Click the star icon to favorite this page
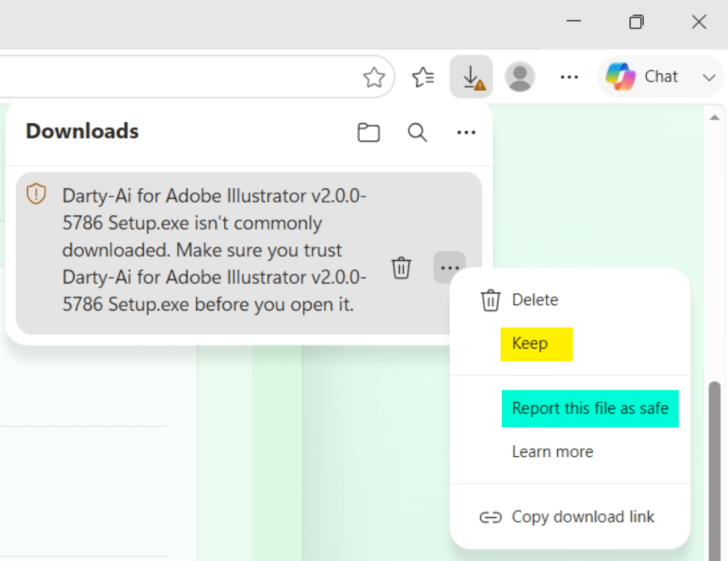This screenshot has height=561, width=728. [x=374, y=77]
